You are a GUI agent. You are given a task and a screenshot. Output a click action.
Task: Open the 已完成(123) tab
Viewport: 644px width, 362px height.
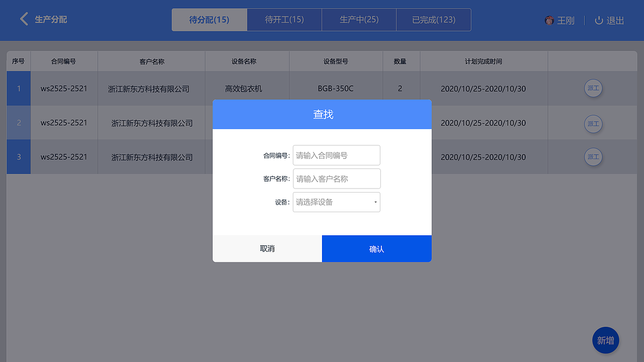coord(434,20)
